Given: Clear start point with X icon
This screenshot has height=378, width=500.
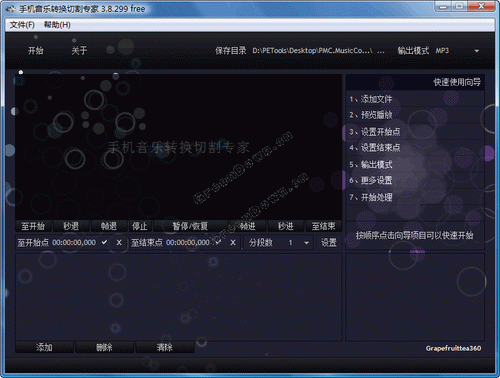Looking at the screenshot, I should pyautogui.click(x=119, y=242).
